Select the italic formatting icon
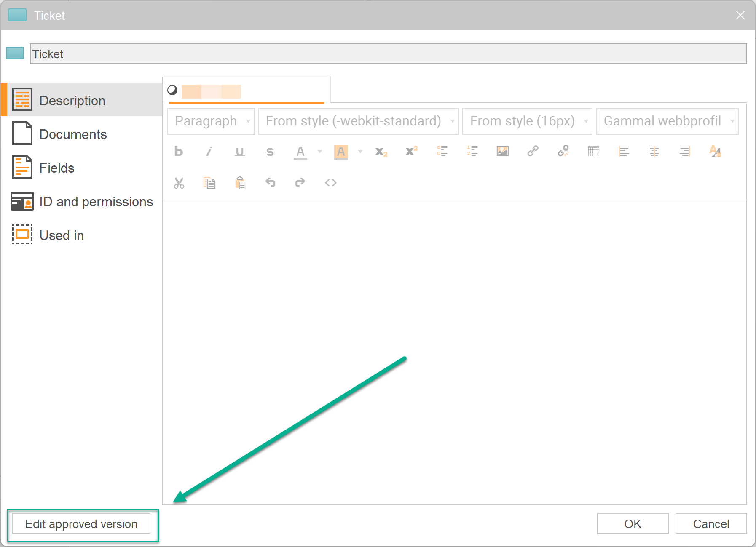 coord(209,152)
